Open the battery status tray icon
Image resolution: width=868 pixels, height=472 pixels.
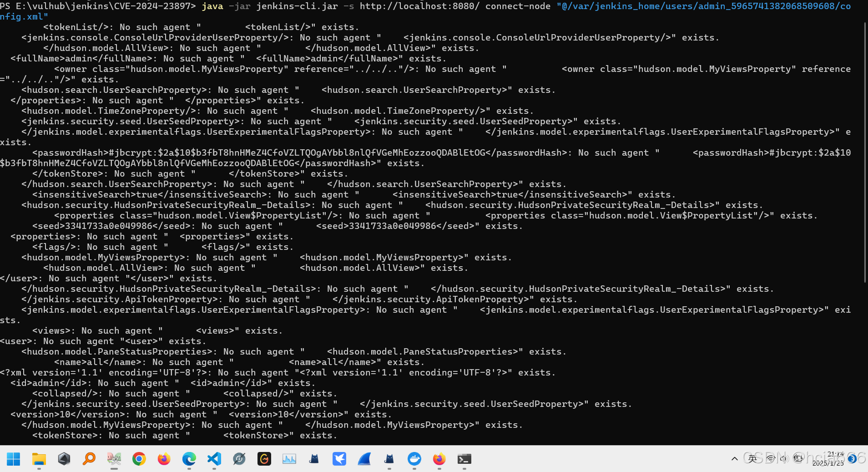[x=798, y=459]
